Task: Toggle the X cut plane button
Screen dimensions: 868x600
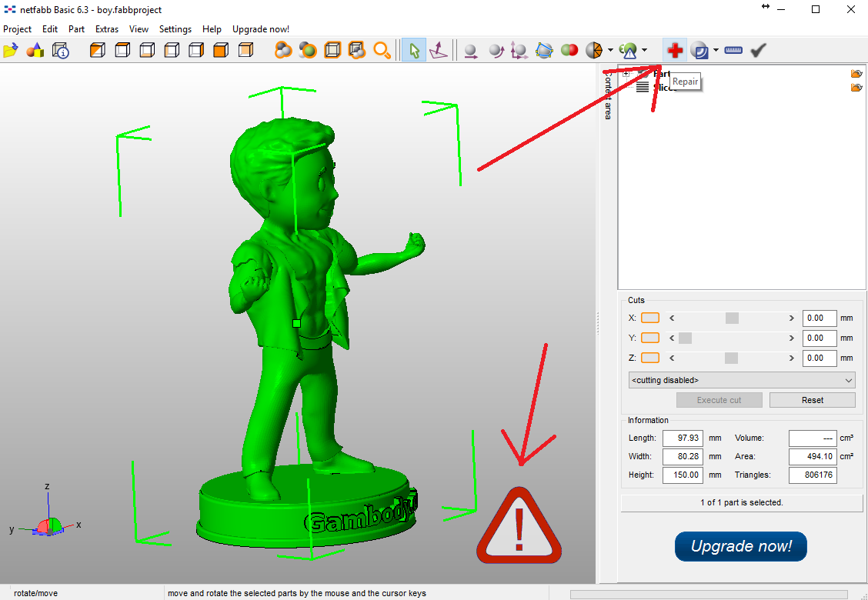Action: point(650,318)
